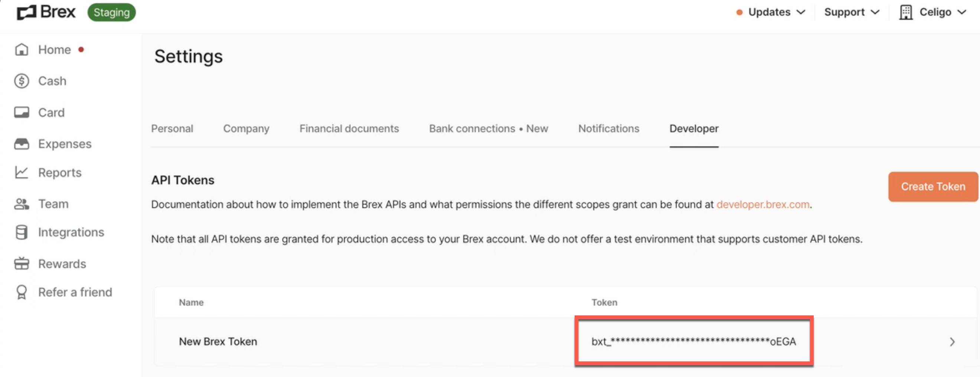
Task: Click the Settings page title
Action: tap(188, 56)
